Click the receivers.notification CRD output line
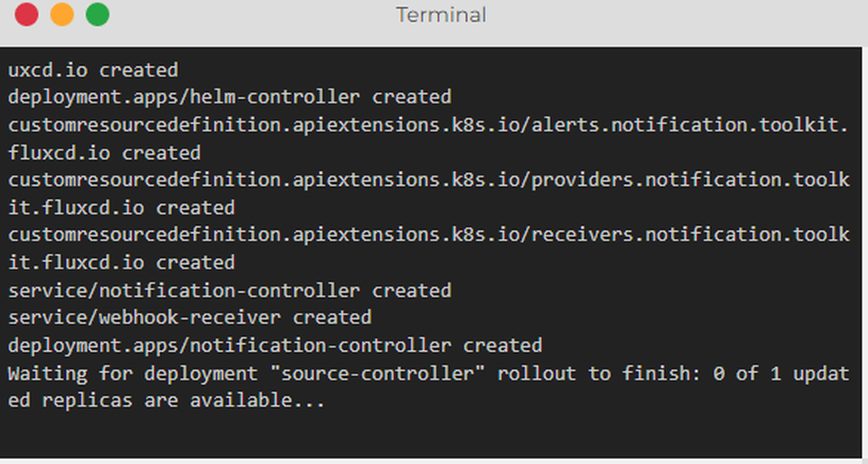 [x=428, y=235]
